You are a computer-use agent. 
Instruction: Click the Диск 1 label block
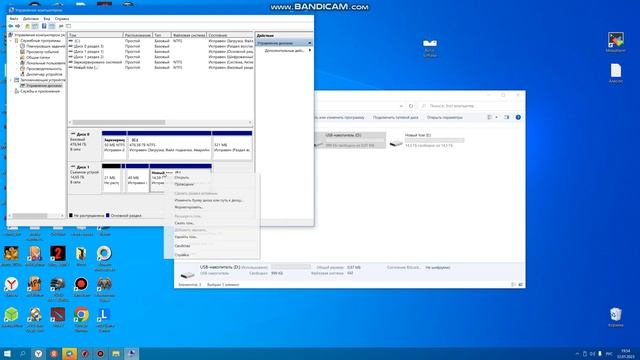[84, 178]
